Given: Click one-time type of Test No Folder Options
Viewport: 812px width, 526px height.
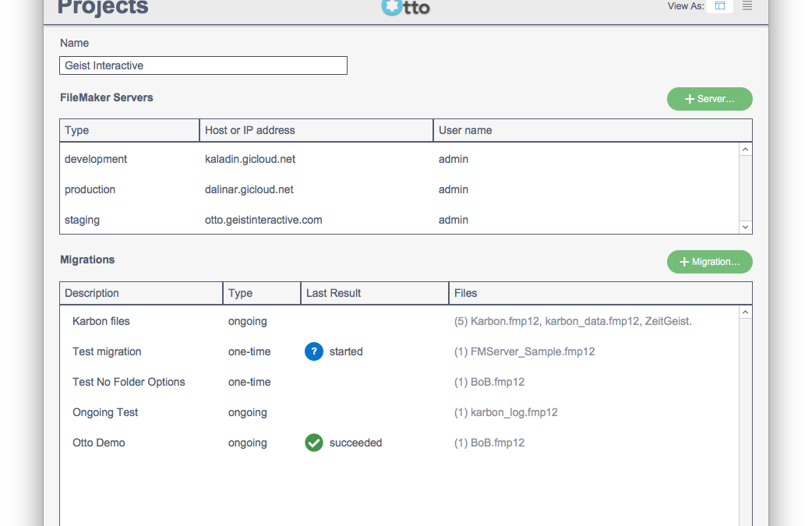Looking at the screenshot, I should 249,382.
